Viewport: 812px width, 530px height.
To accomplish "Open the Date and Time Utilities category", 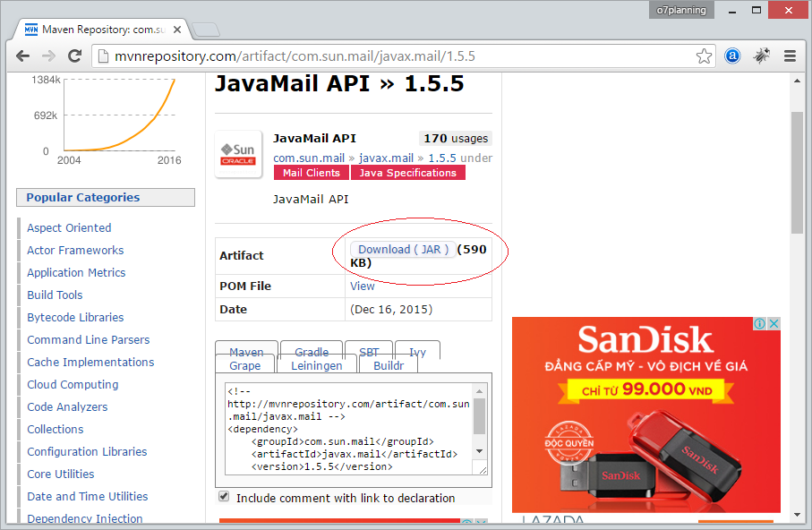I will tap(87, 496).
